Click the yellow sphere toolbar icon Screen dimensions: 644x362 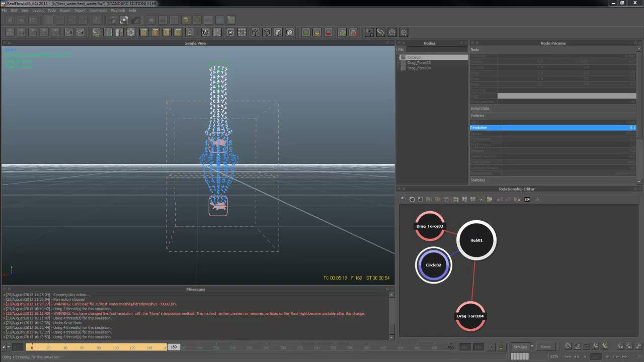[317, 33]
